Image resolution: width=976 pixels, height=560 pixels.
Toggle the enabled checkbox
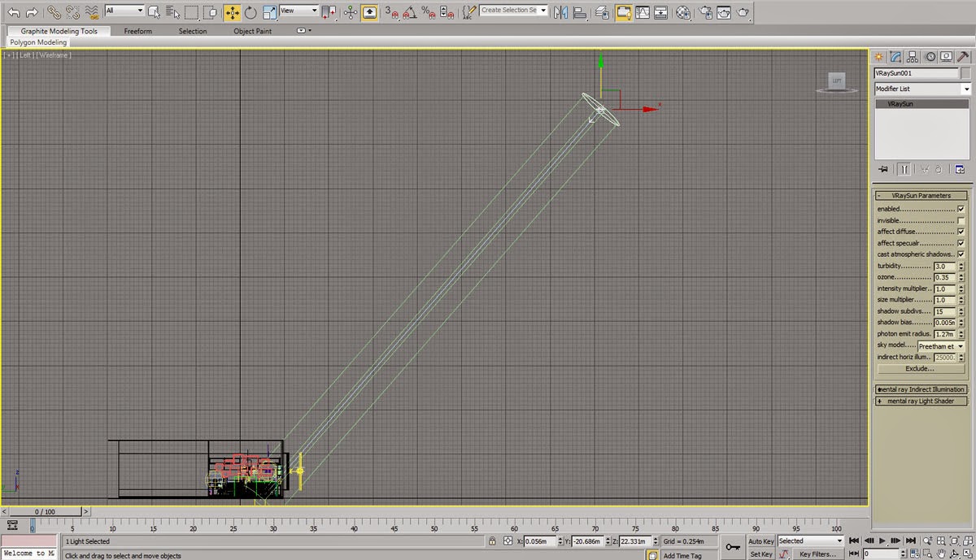point(961,209)
